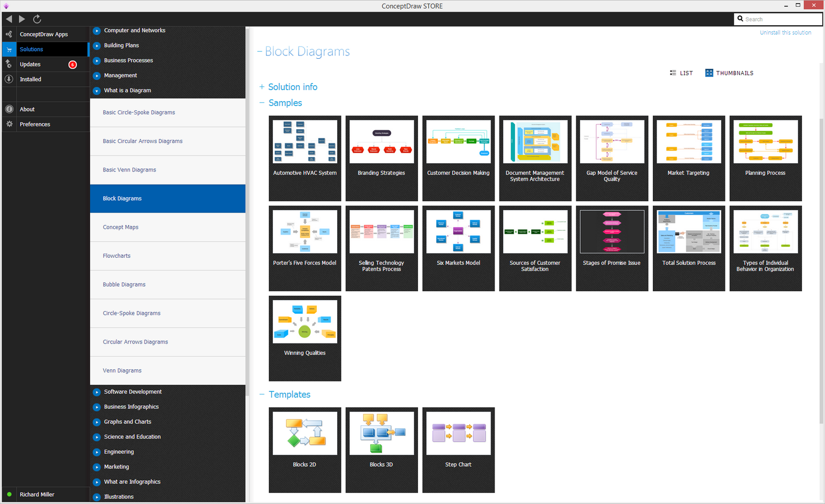The width and height of the screenshot is (825, 504).
Task: Open the Customer Decision Making sample
Action: (x=458, y=158)
